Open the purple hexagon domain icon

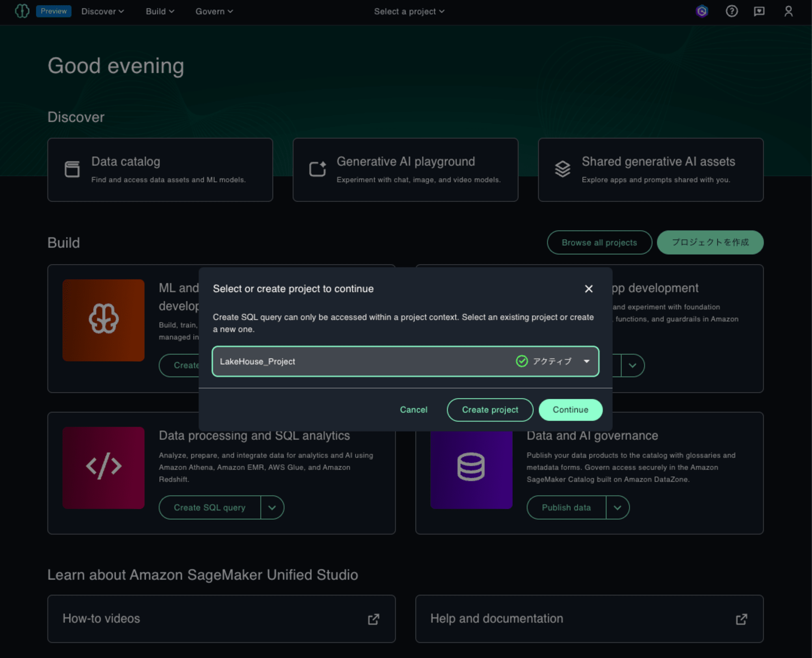pyautogui.click(x=702, y=11)
